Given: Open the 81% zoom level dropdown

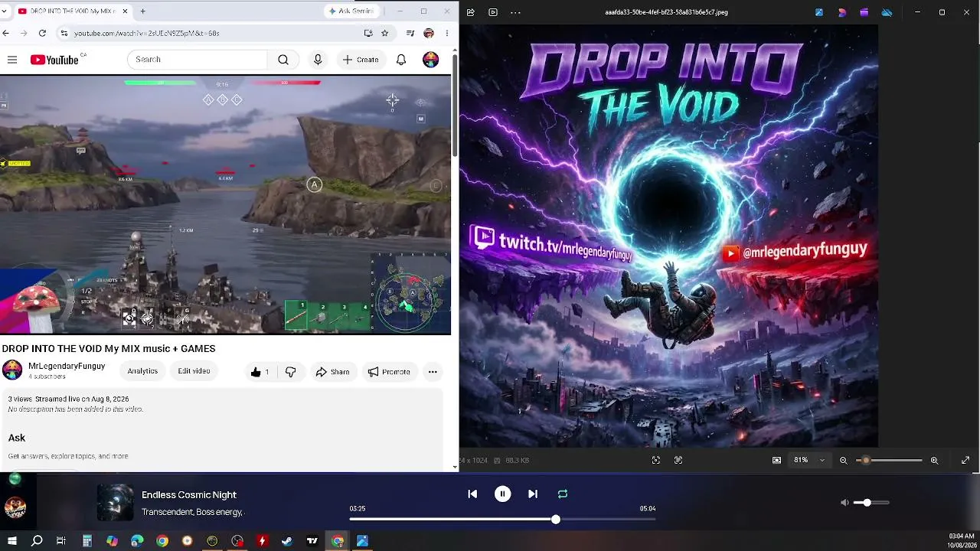Looking at the screenshot, I should coord(809,461).
